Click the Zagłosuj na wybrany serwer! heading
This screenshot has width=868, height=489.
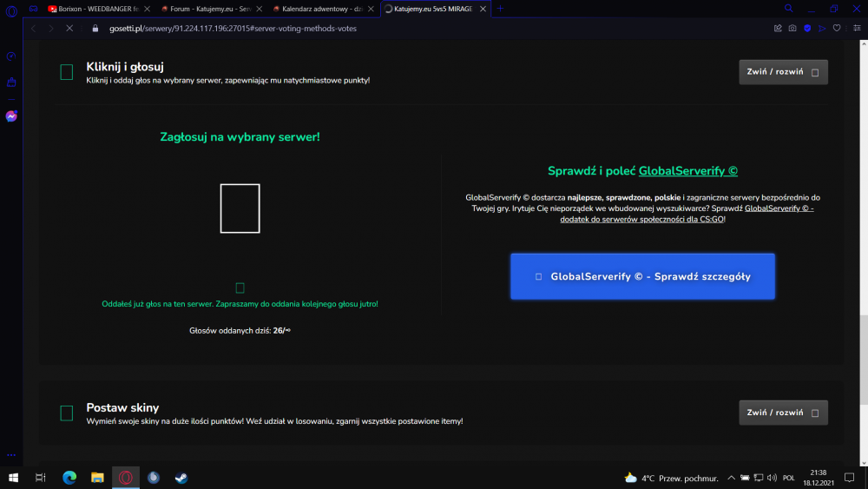click(240, 136)
